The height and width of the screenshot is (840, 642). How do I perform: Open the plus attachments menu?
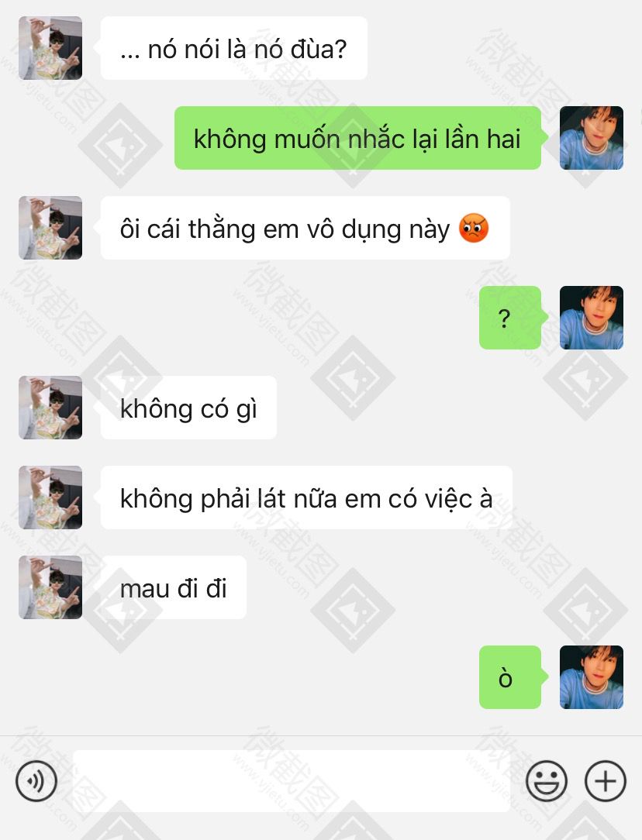[x=605, y=781]
